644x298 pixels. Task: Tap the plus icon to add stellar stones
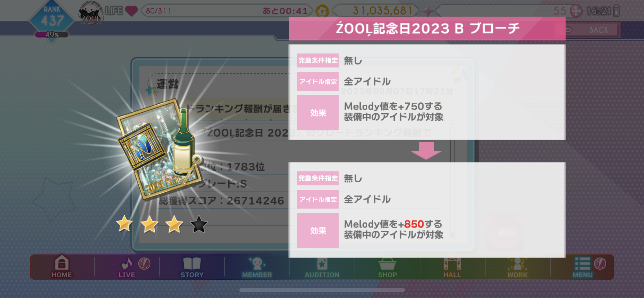click(x=576, y=11)
